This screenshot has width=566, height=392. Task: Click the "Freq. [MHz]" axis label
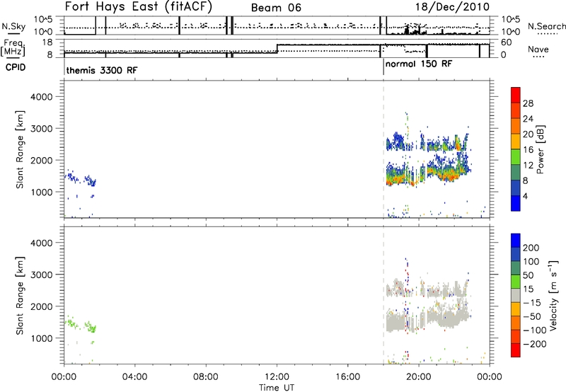13,48
